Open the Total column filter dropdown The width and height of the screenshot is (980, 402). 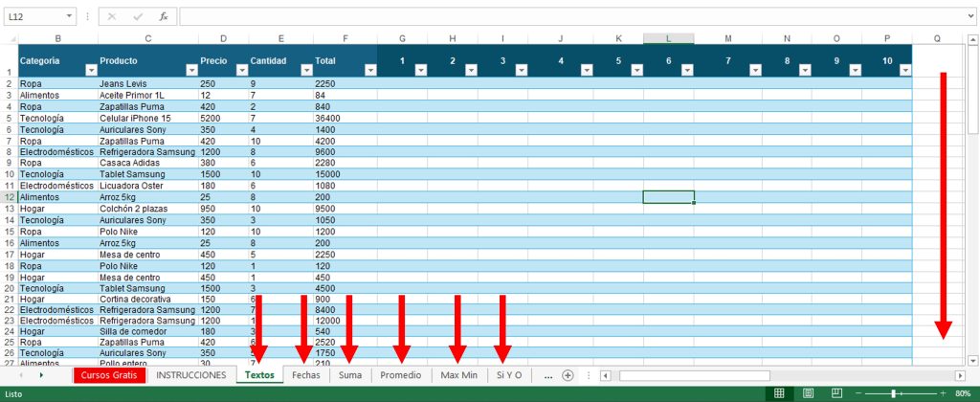369,70
